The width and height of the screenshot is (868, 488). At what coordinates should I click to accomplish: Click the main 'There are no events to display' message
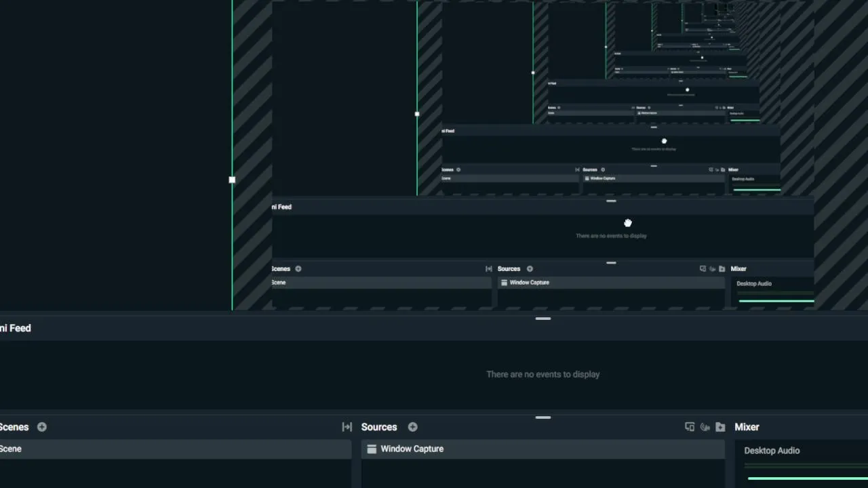pos(543,374)
